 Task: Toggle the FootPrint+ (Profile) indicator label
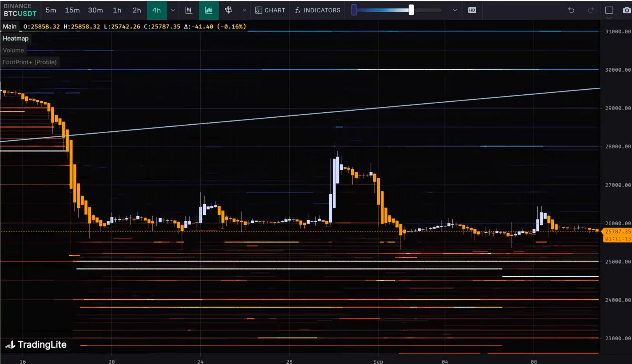(30, 62)
